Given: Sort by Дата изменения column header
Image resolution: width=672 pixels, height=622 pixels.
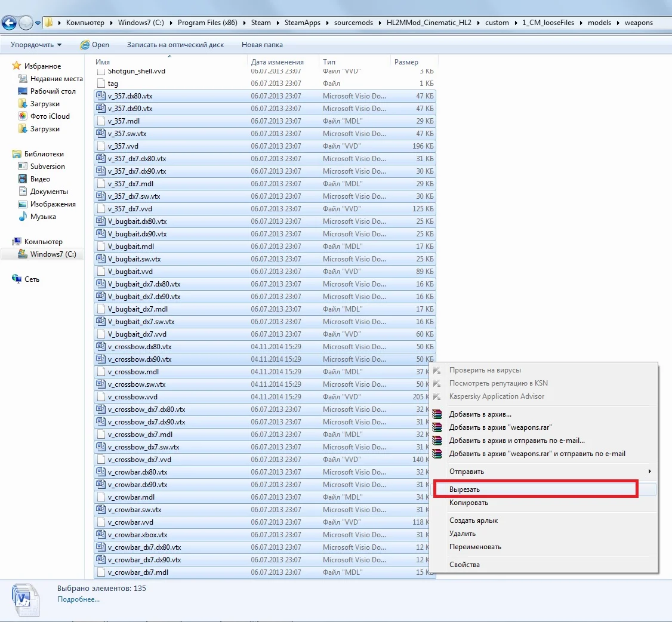Looking at the screenshot, I should click(x=283, y=61).
